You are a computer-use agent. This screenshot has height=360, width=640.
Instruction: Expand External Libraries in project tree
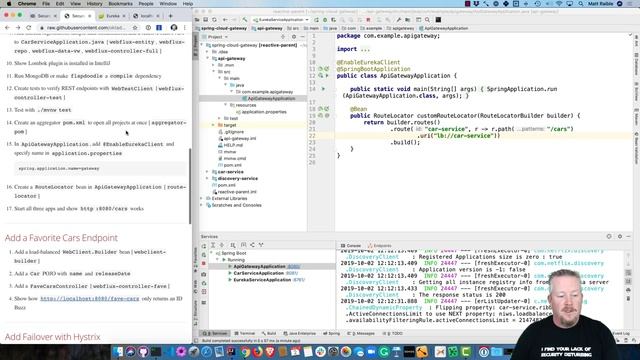coord(202,198)
